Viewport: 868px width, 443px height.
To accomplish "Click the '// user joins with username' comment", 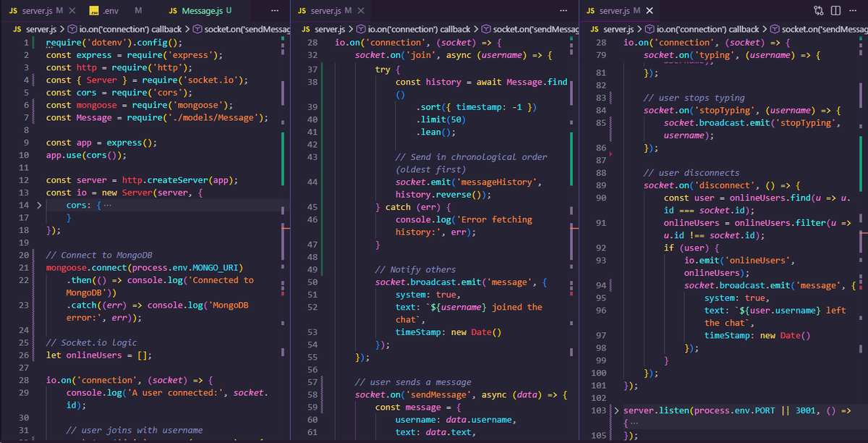I will point(135,430).
